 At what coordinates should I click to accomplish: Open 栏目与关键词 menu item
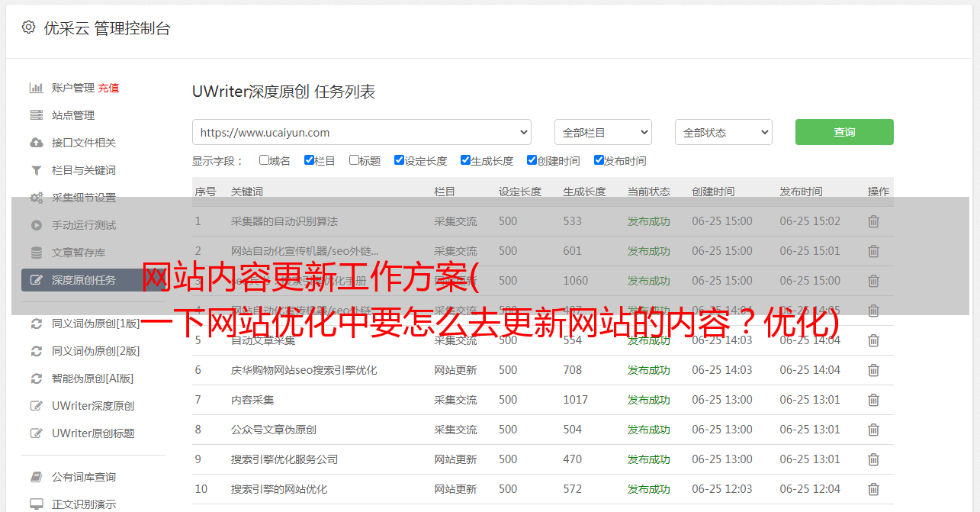point(84,170)
